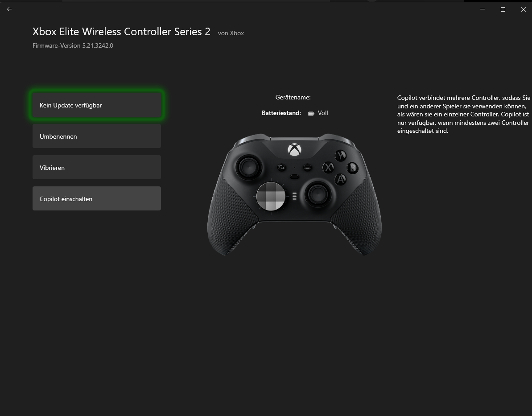Image resolution: width=532 pixels, height=416 pixels.
Task: Click the B button on controller image
Action: point(353,168)
